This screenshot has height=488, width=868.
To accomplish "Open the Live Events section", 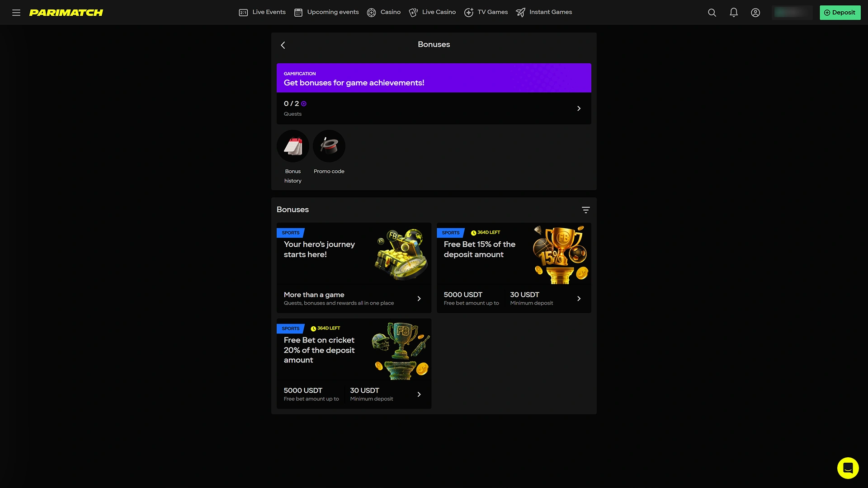I will coord(262,12).
